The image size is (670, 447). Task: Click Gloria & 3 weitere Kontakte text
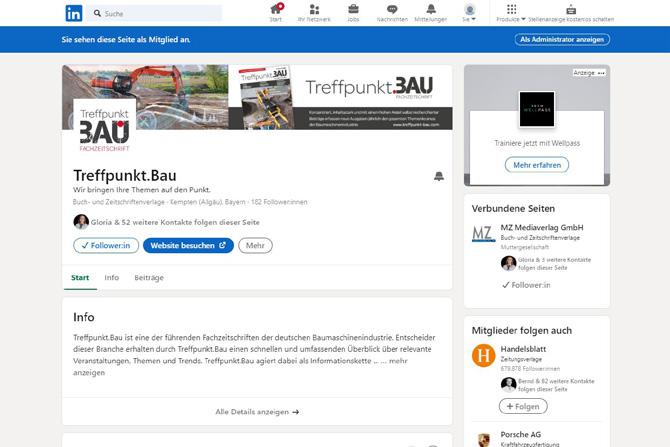pos(554,264)
